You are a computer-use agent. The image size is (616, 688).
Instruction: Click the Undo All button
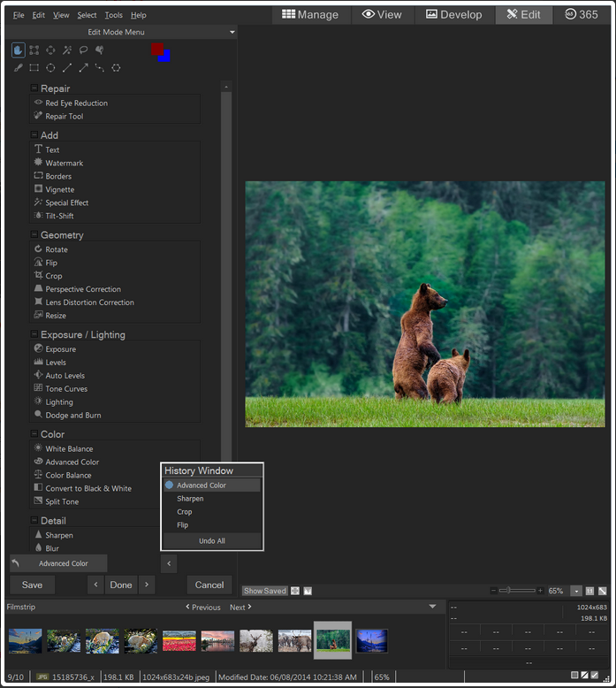tap(211, 540)
